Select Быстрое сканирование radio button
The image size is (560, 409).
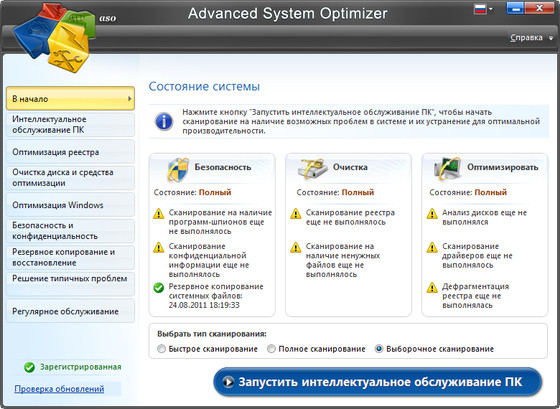pyautogui.click(x=161, y=349)
